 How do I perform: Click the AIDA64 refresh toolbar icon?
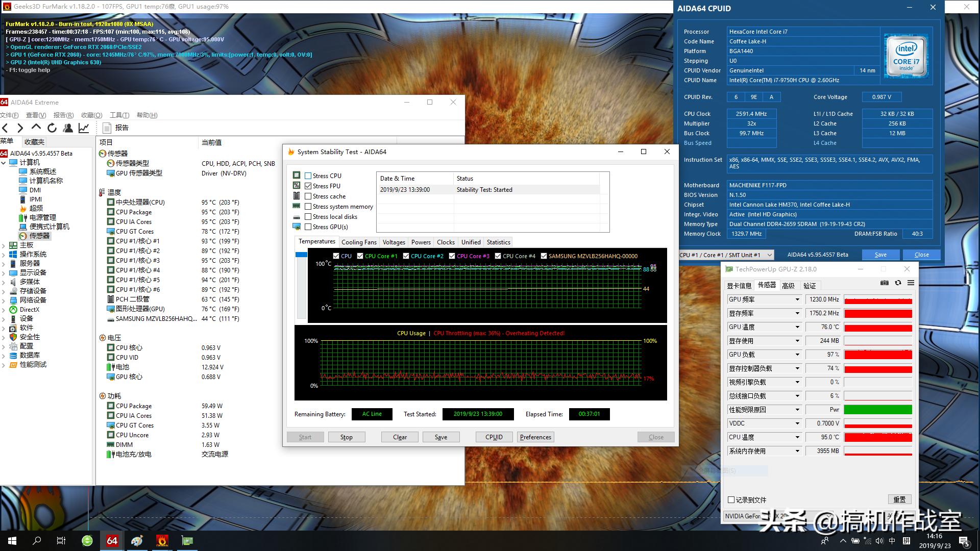coord(52,128)
